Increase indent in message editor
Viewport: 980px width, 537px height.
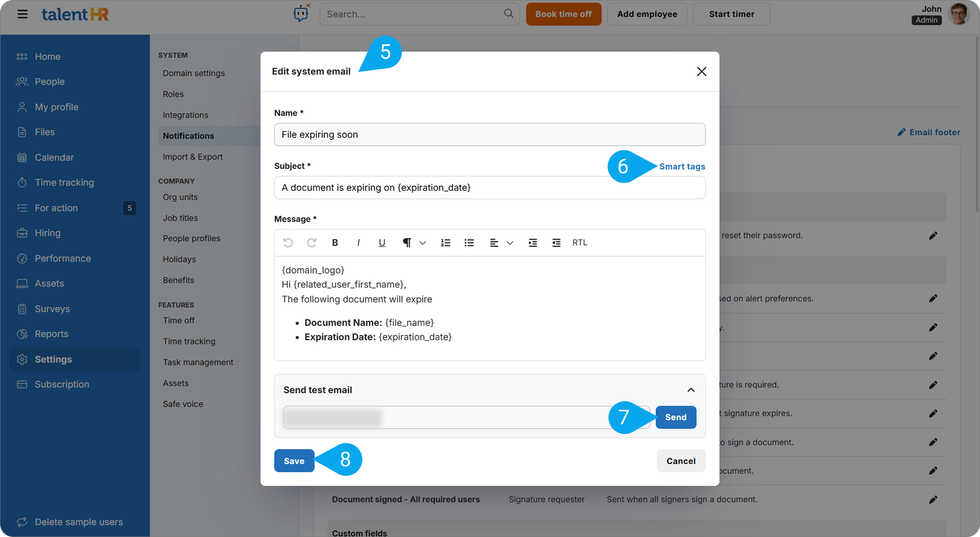(533, 243)
